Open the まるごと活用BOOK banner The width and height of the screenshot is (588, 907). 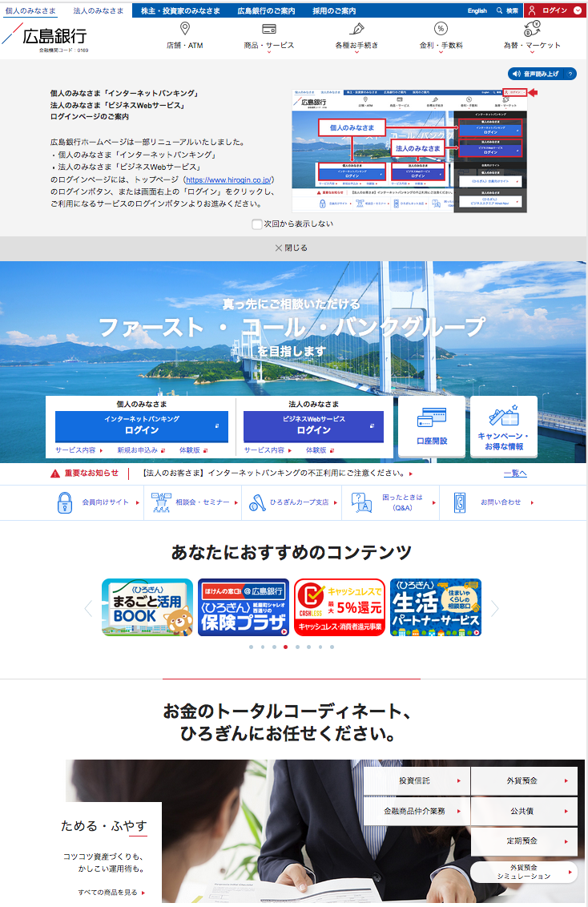point(147,608)
